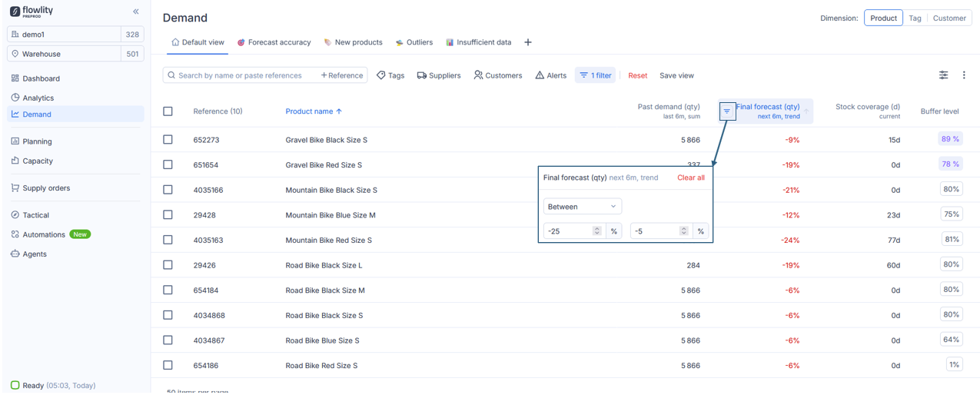Screen dimensions: 980x395
Task: Select all rows with header checkbox
Action: click(x=168, y=111)
